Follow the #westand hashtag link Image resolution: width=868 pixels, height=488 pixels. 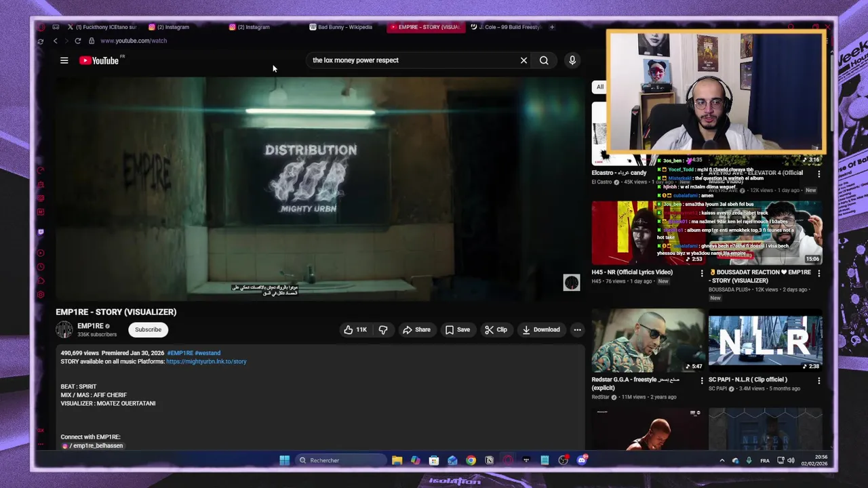(x=208, y=353)
